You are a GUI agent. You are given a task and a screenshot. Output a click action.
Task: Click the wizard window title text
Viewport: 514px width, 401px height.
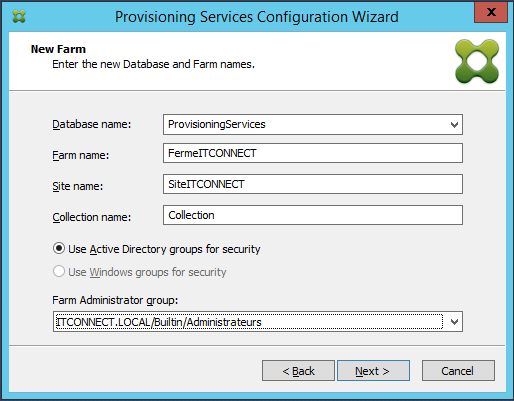257,17
